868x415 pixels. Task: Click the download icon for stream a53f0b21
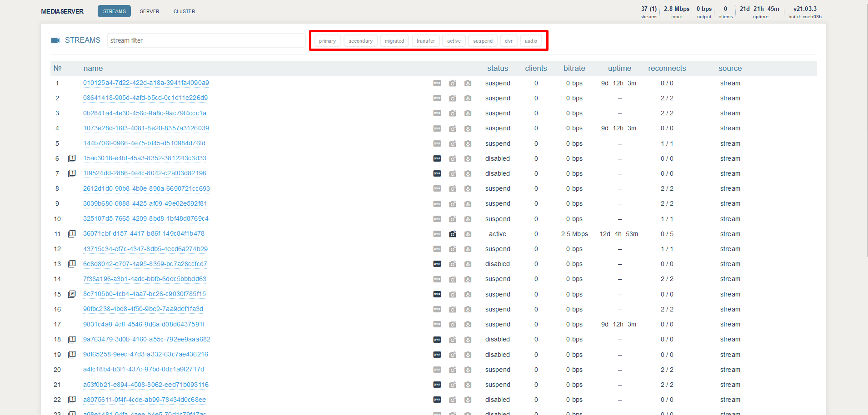tap(468, 385)
